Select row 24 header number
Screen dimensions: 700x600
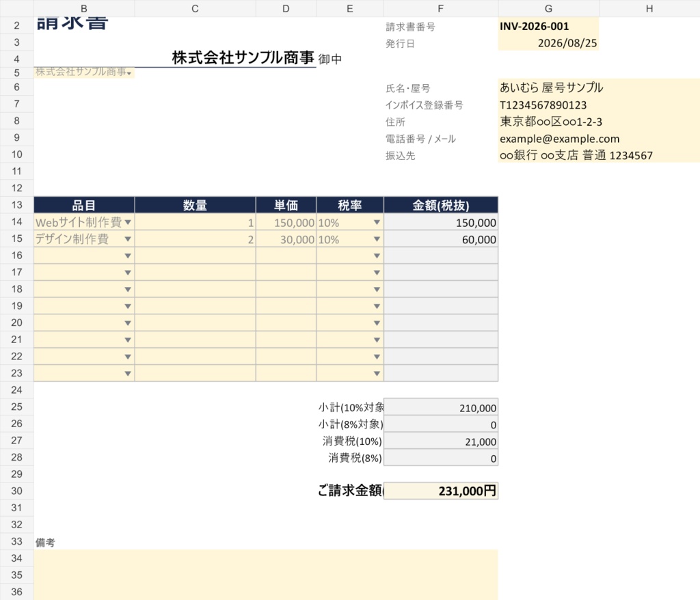[17, 390]
